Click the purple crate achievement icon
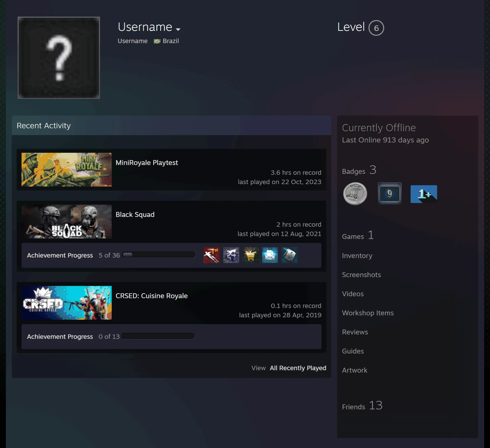490x448 pixels. point(231,255)
